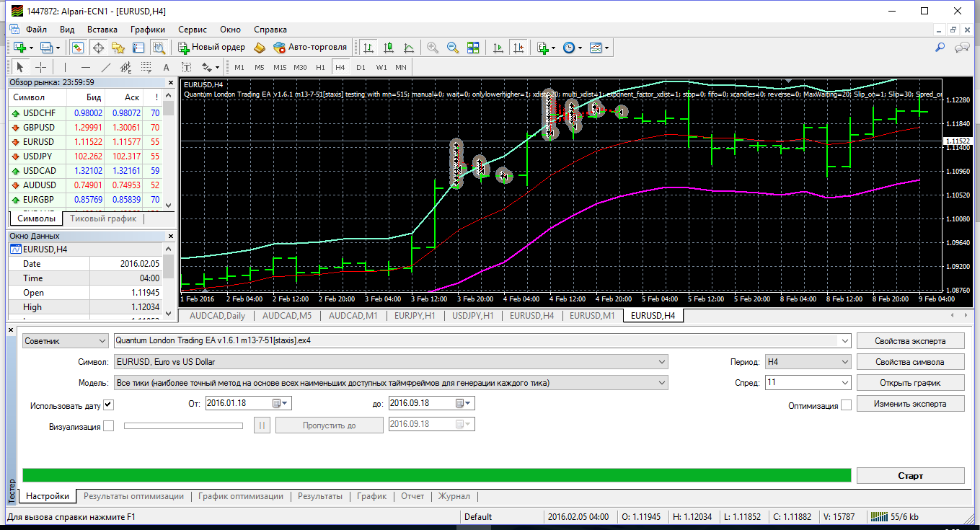The width and height of the screenshot is (980, 530).
Task: Click the visualization speed slider
Action: point(183,425)
